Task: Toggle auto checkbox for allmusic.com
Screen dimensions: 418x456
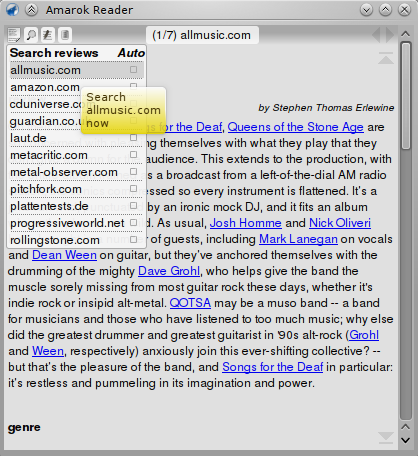Action: pos(134,69)
